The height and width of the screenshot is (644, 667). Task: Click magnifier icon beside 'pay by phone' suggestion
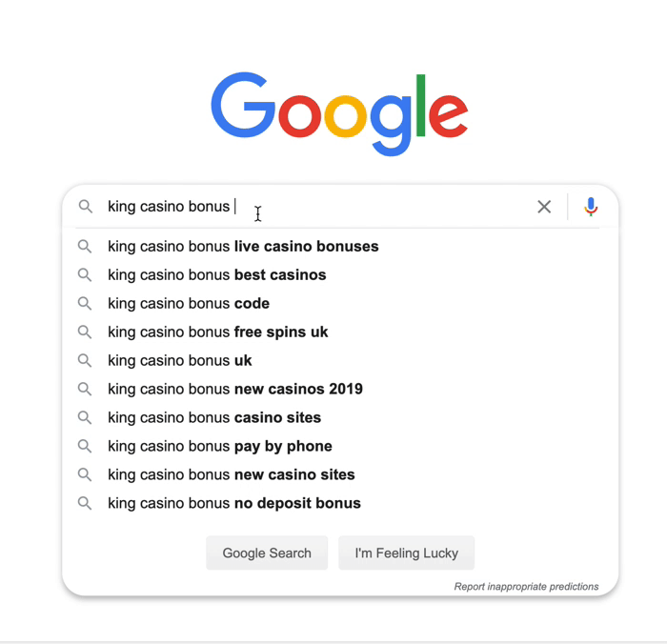coord(85,447)
